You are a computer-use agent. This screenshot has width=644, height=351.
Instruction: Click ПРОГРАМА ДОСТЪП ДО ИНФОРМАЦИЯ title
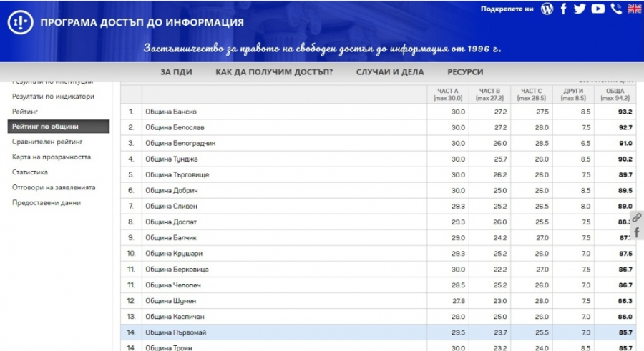click(142, 22)
